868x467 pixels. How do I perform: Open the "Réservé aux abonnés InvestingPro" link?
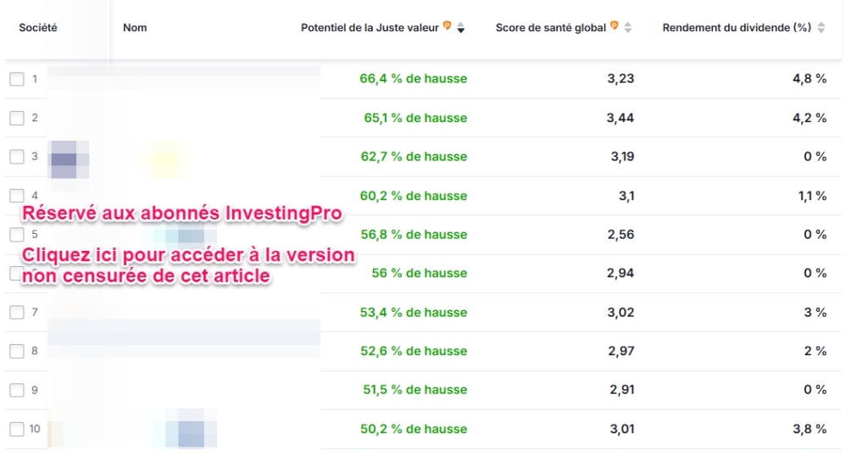[x=181, y=214]
